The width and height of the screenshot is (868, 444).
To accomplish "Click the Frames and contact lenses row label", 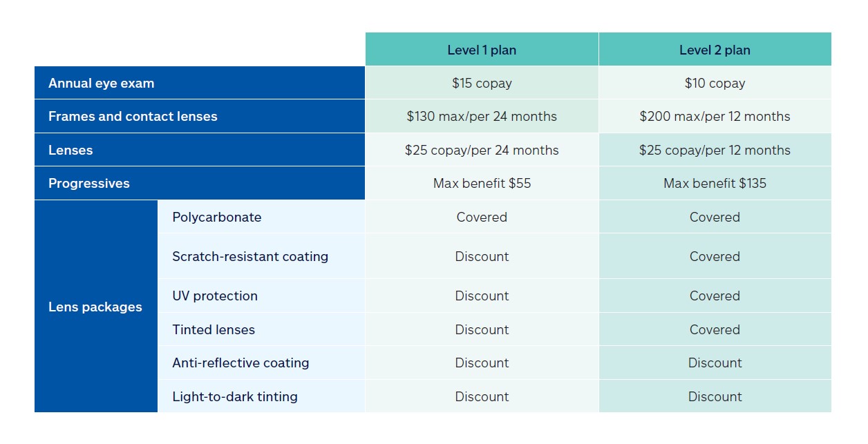I will tap(200, 116).
